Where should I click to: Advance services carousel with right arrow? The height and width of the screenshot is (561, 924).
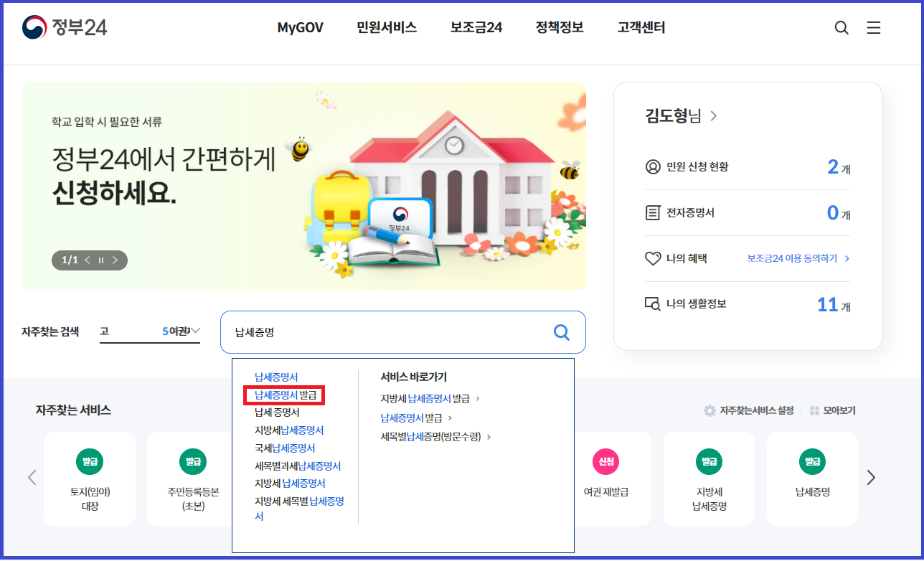871,477
